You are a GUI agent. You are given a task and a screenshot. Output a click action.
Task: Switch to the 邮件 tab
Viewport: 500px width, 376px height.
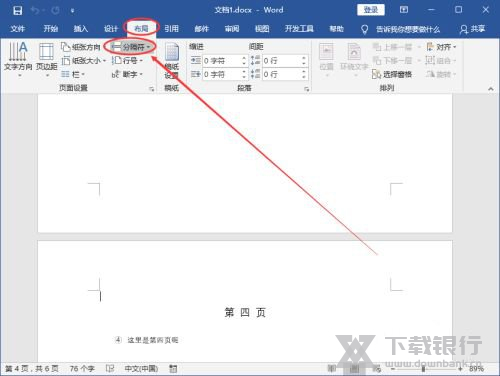(202, 29)
